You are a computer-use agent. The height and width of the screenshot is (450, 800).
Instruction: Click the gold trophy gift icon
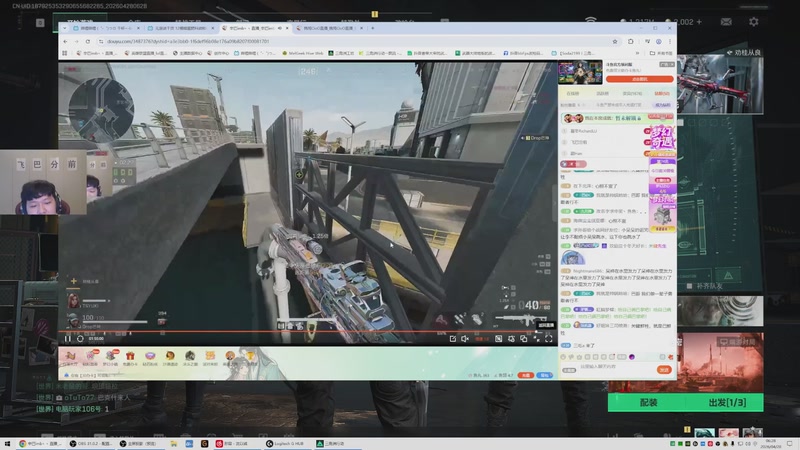(x=251, y=356)
